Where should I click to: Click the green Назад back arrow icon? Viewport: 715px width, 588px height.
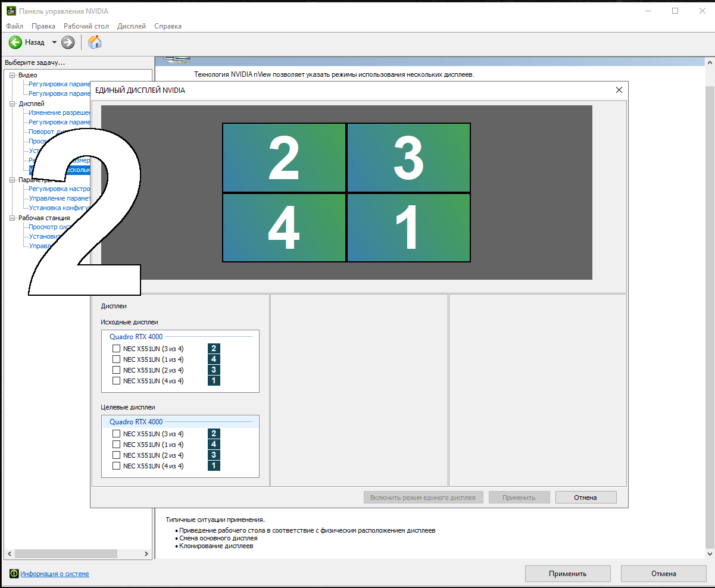(x=15, y=42)
